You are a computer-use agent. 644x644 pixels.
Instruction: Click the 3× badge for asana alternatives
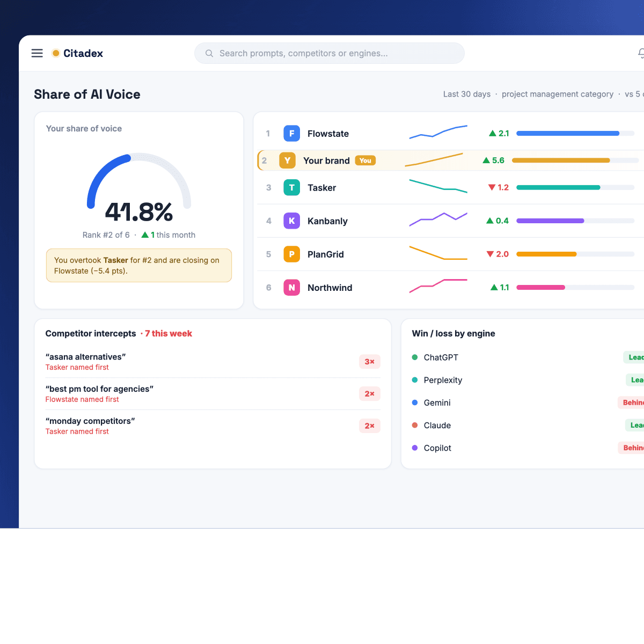(x=370, y=362)
